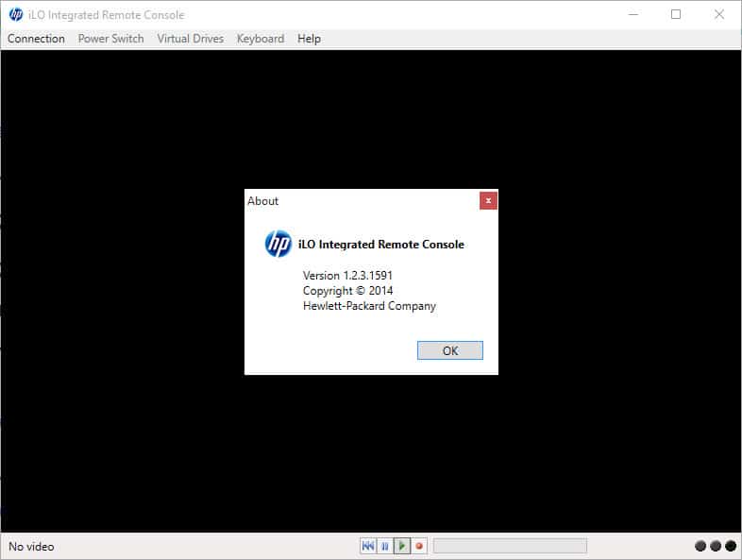Click the green play button
This screenshot has width=742, height=560.
pyautogui.click(x=402, y=546)
